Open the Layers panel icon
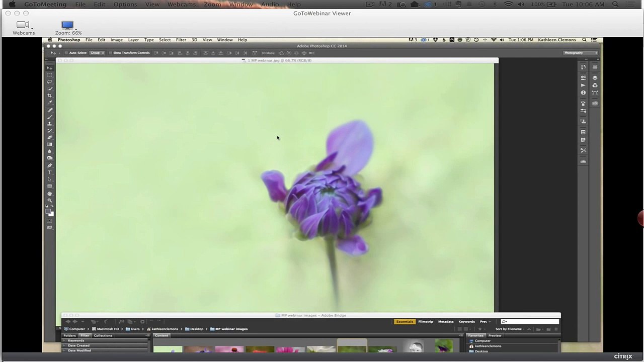644x362 pixels. click(595, 78)
